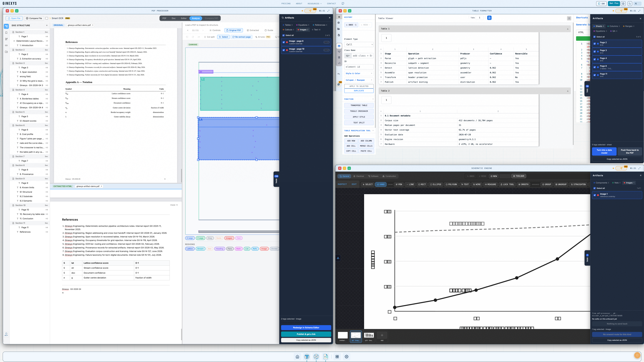Switch to the Doc tab in PDF Processor
The image size is (644, 362).
[173, 18]
